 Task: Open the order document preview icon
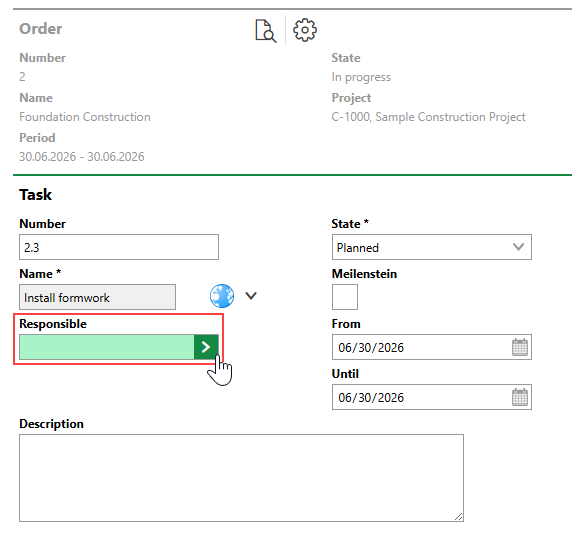[266, 31]
